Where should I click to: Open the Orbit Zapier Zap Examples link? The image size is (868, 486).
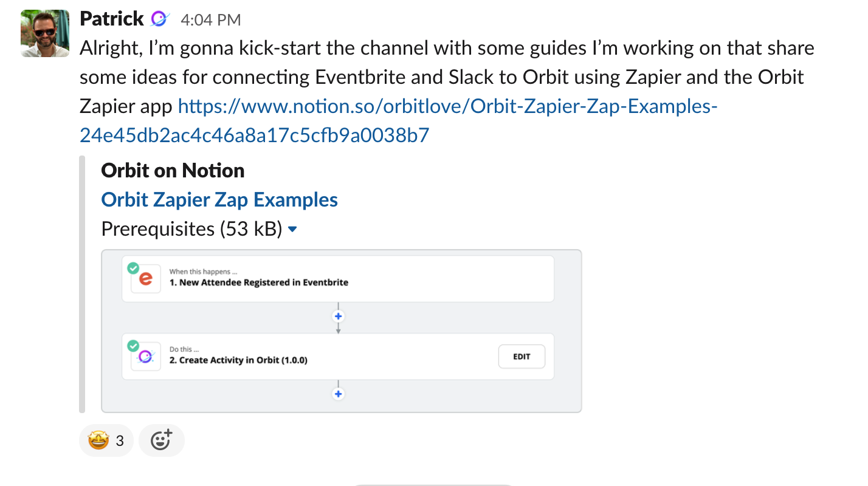pos(219,199)
